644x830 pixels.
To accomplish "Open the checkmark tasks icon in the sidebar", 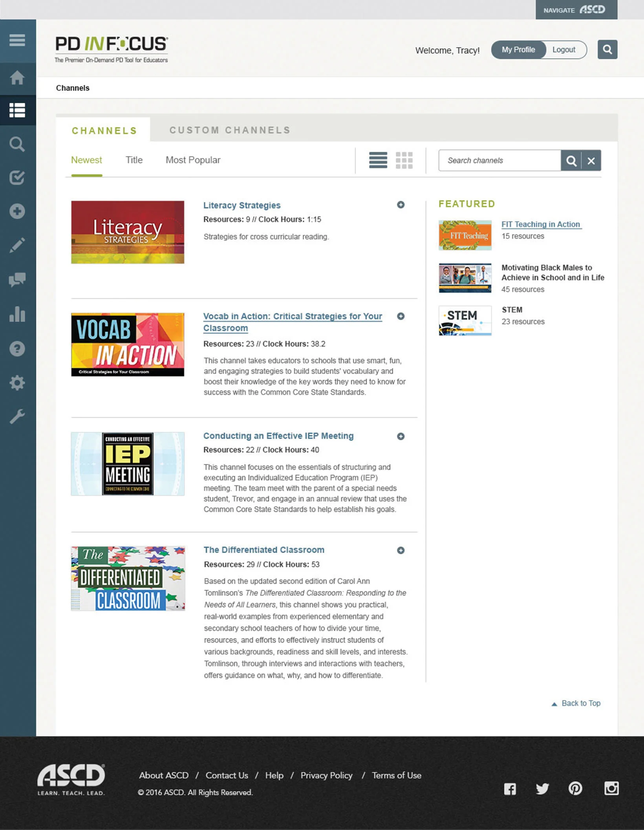I will point(17,178).
